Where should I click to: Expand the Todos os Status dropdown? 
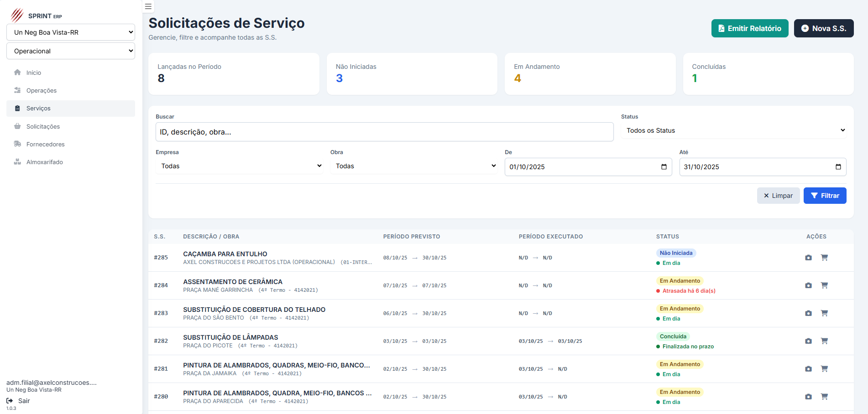coord(733,130)
